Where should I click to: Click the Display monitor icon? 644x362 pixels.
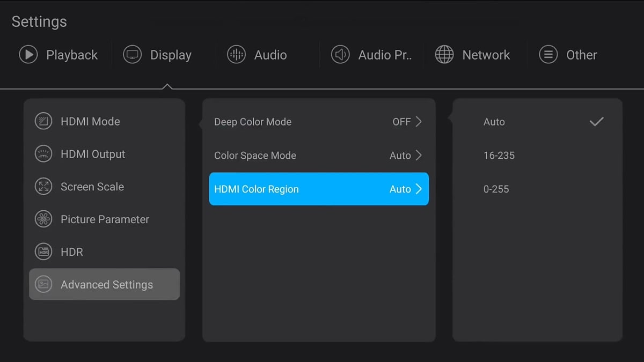132,55
